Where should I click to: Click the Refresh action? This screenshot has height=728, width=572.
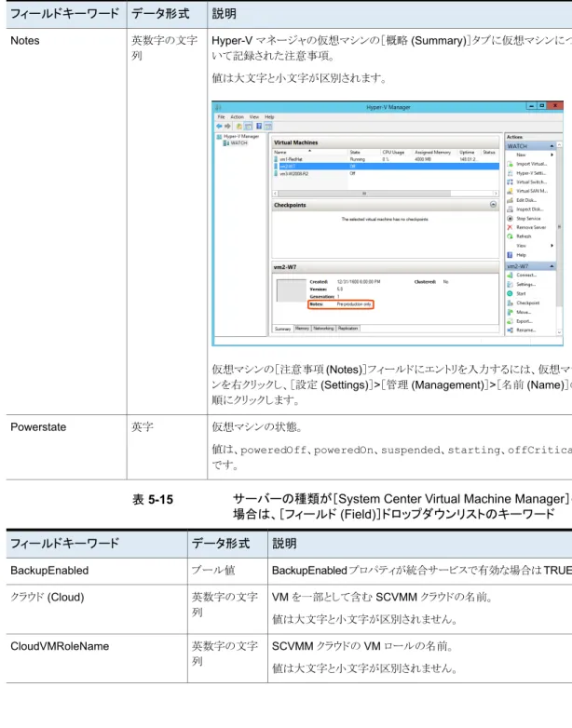(x=519, y=236)
